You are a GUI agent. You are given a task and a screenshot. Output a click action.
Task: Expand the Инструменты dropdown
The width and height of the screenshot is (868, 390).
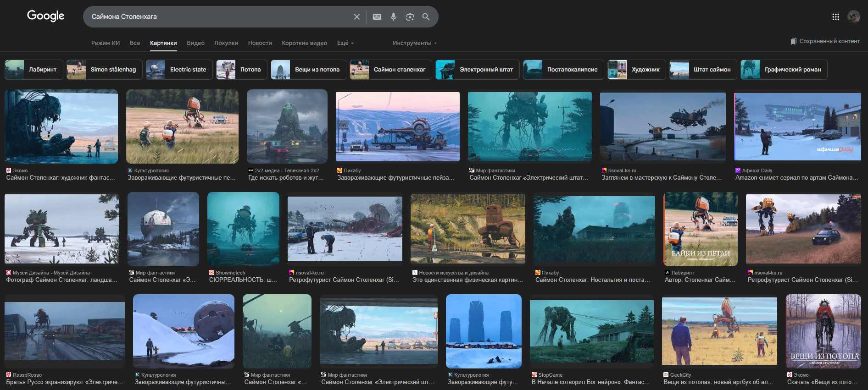click(414, 43)
